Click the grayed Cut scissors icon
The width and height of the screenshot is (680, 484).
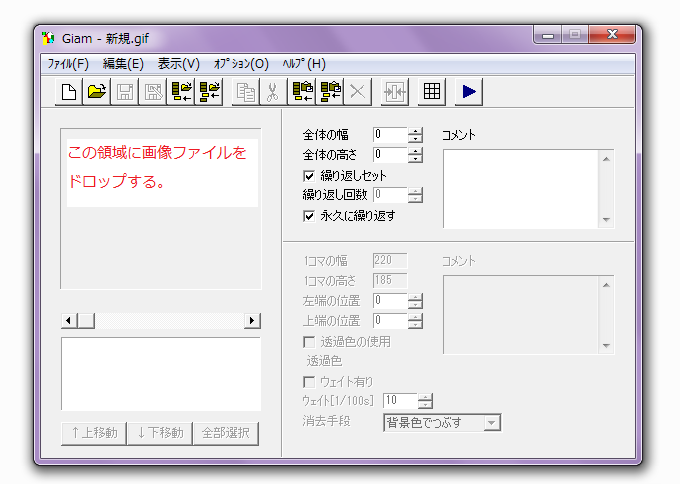(x=273, y=92)
